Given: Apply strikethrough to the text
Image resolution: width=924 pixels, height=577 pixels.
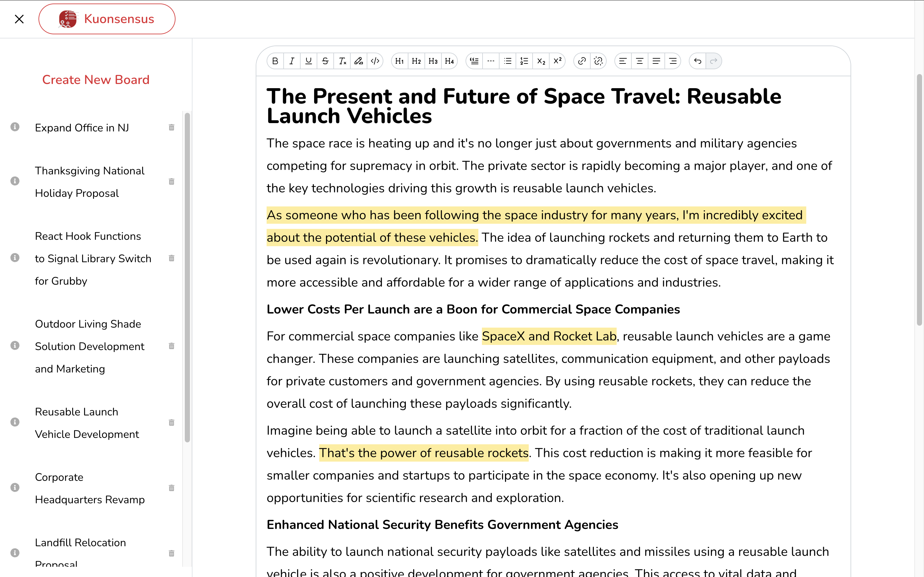Looking at the screenshot, I should [325, 61].
